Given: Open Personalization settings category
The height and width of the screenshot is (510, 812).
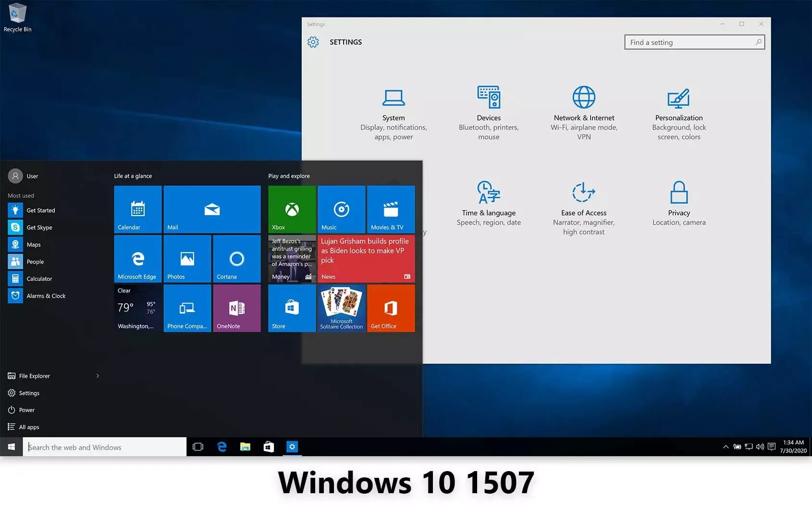Looking at the screenshot, I should [x=679, y=114].
